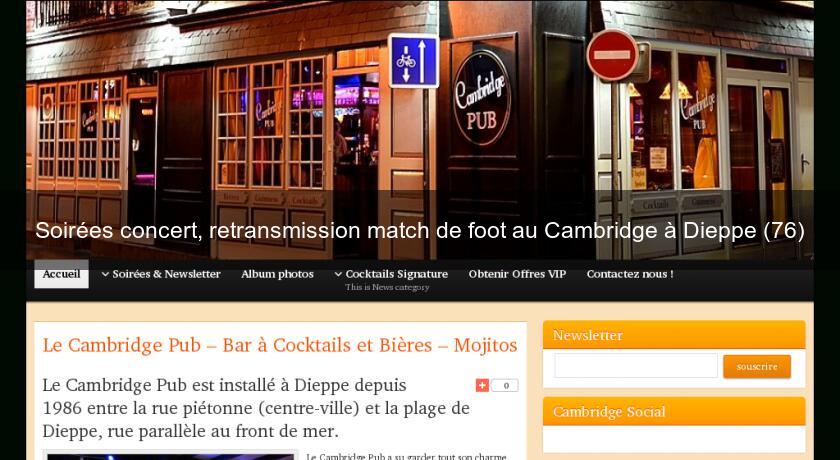Click the Cambridge Social widget header
840x460 pixels.
(674, 411)
